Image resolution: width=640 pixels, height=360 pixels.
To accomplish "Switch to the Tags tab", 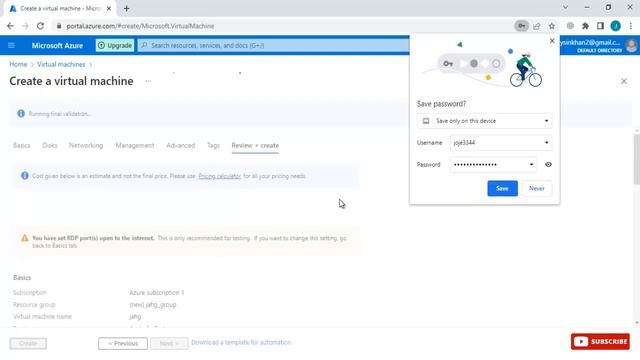I will click(x=213, y=145).
